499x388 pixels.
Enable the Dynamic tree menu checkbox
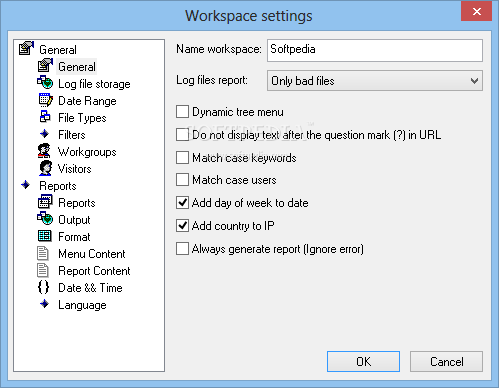pos(182,112)
